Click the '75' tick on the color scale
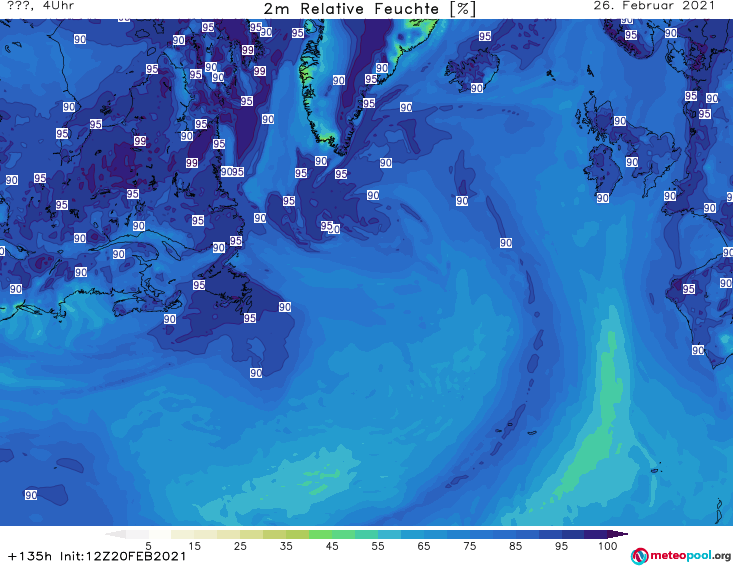Screen dimensions: 733x566 [x=470, y=545]
